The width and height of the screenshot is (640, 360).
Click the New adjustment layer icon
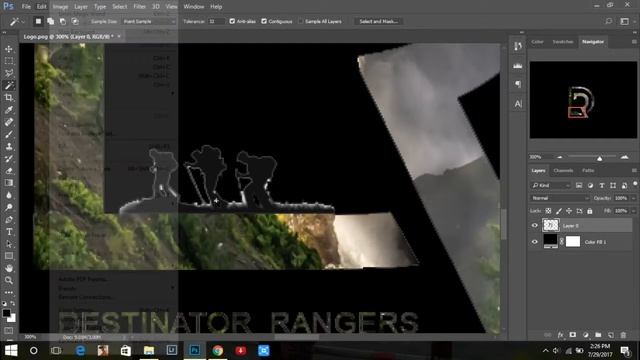click(586, 335)
